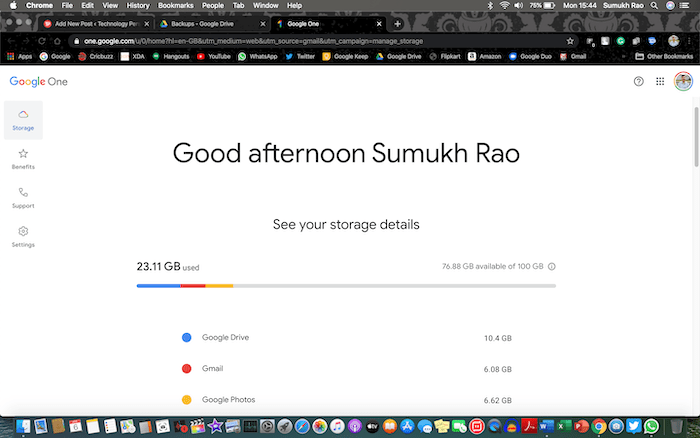Open a new tab with plus button

pyautogui.click(x=397, y=24)
